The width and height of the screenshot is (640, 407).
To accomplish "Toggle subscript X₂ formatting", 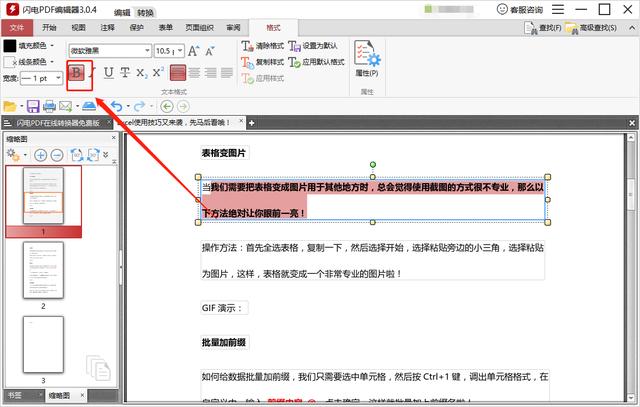I will point(142,73).
